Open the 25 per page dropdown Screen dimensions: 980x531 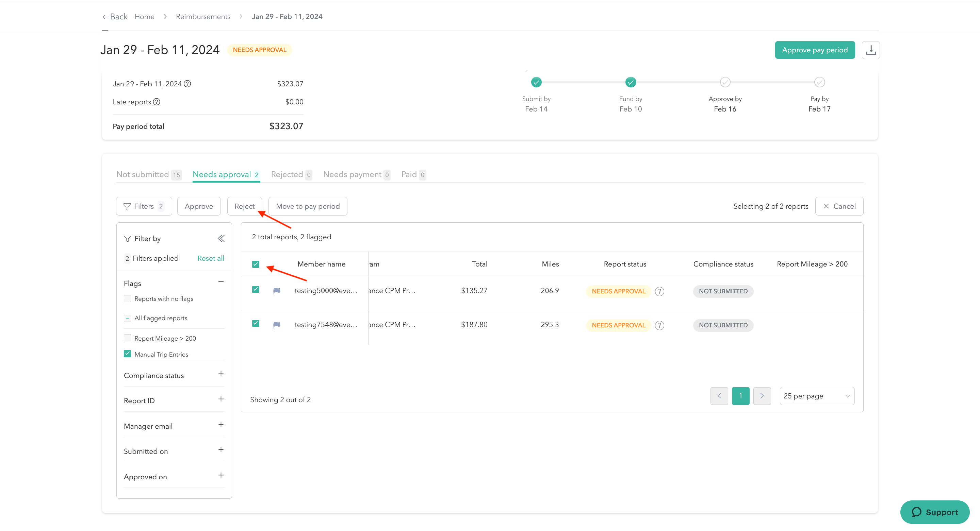[816, 396]
